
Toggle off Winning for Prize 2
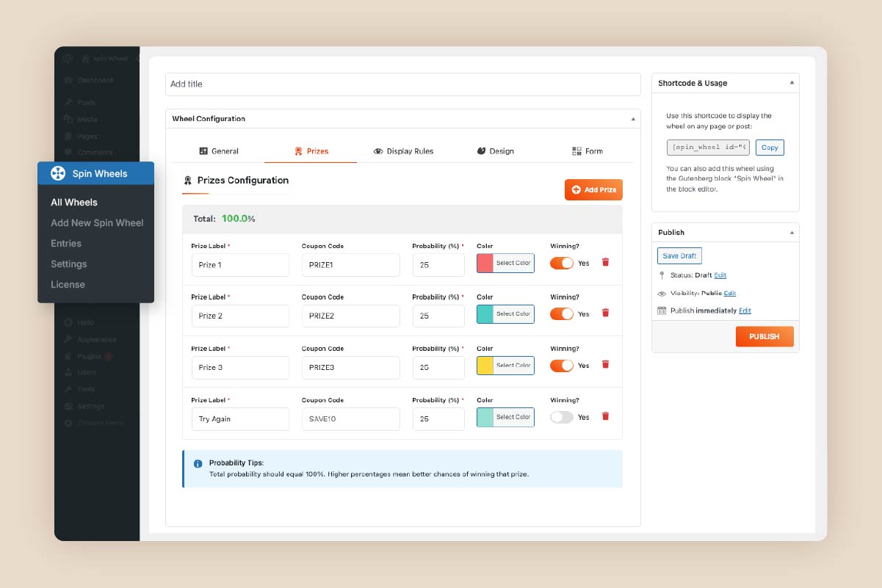[562, 314]
